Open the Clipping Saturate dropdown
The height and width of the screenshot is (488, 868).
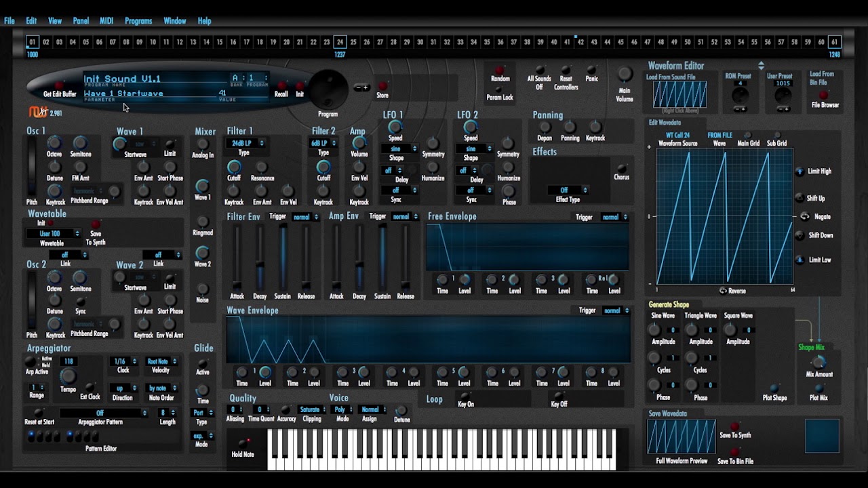coord(312,410)
